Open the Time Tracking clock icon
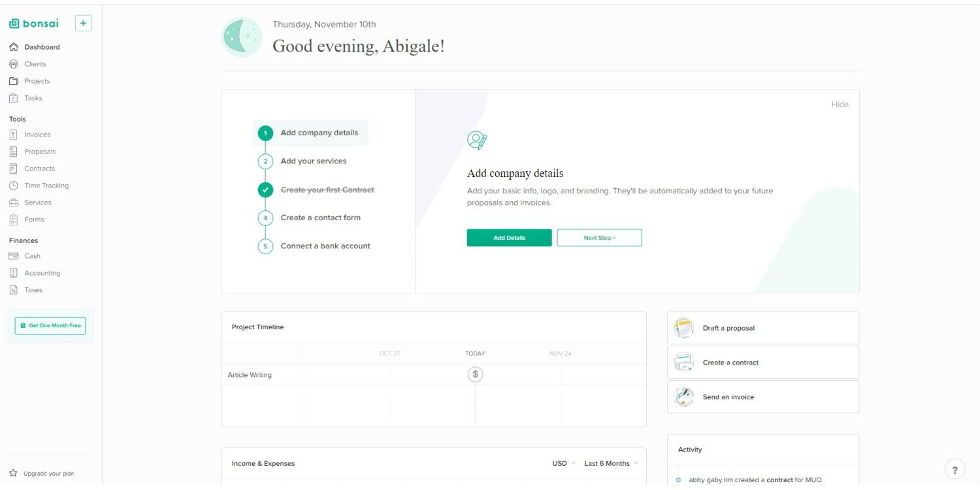Image resolution: width=980 pixels, height=490 pixels. coord(13,186)
